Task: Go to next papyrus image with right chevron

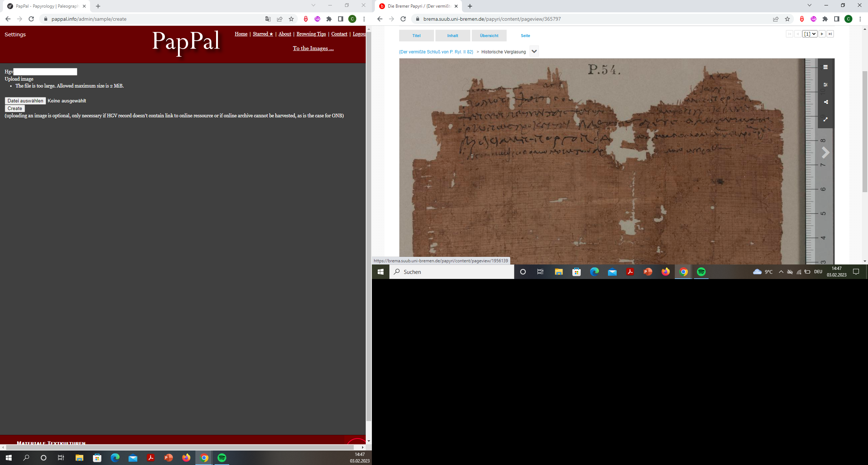Action: coord(825,153)
